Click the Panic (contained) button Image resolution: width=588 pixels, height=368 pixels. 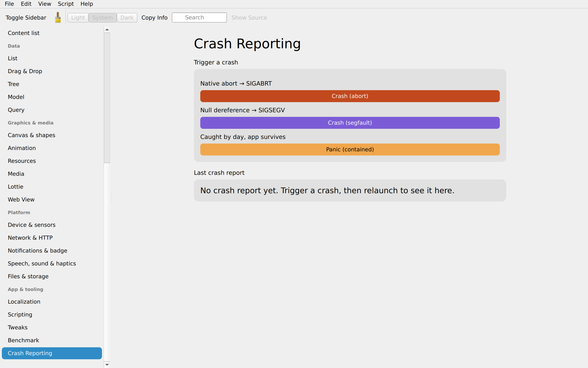click(350, 149)
